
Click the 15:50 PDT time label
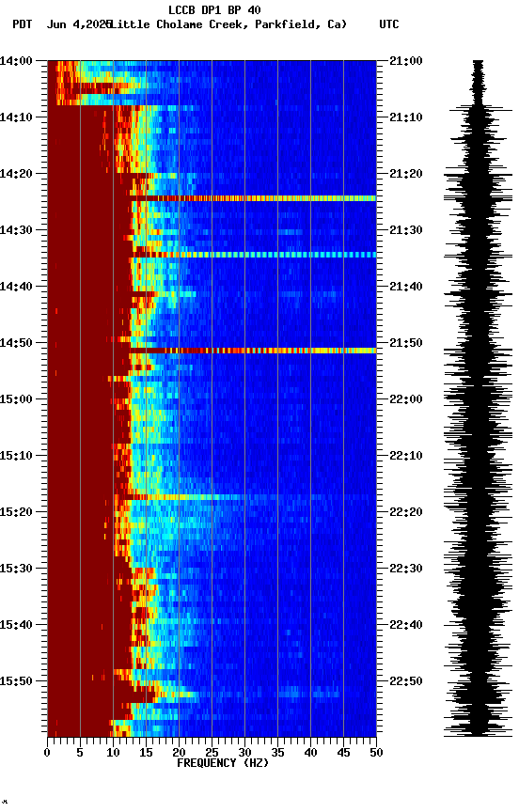coord(16,681)
